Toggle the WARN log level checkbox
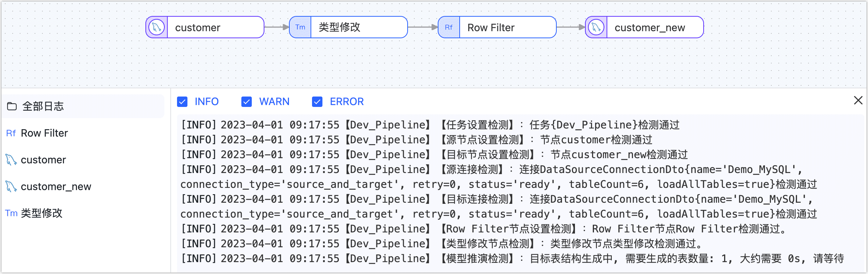Viewport: 868px width, 274px height. (247, 102)
